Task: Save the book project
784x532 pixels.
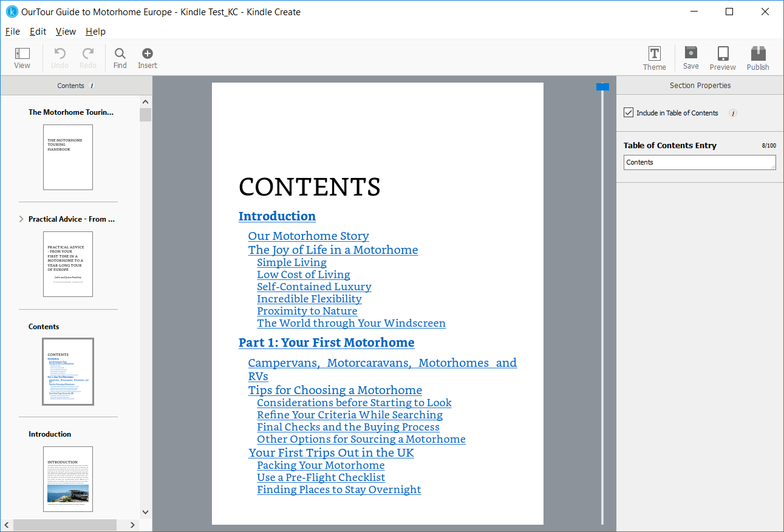Action: 690,58
